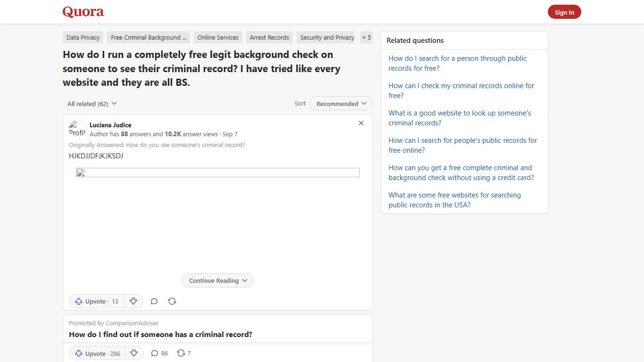
Task: Open comments on Luciana Judice's answer
Action: pos(154,301)
